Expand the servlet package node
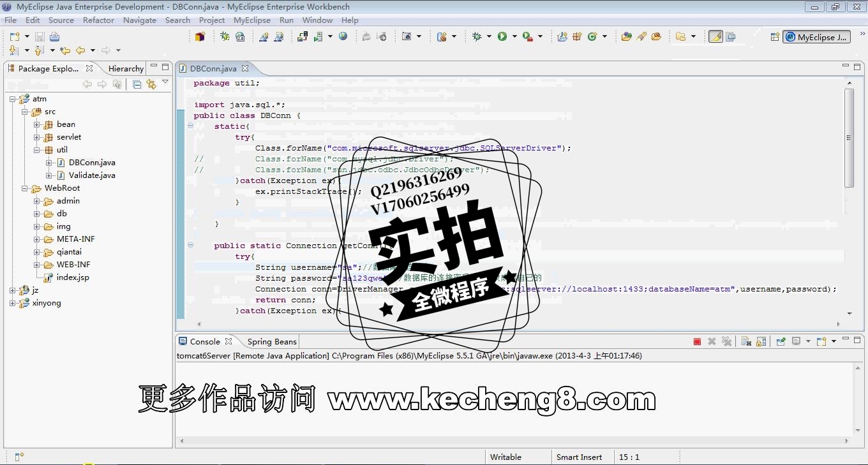Image resolution: width=868 pixels, height=465 pixels. [37, 137]
